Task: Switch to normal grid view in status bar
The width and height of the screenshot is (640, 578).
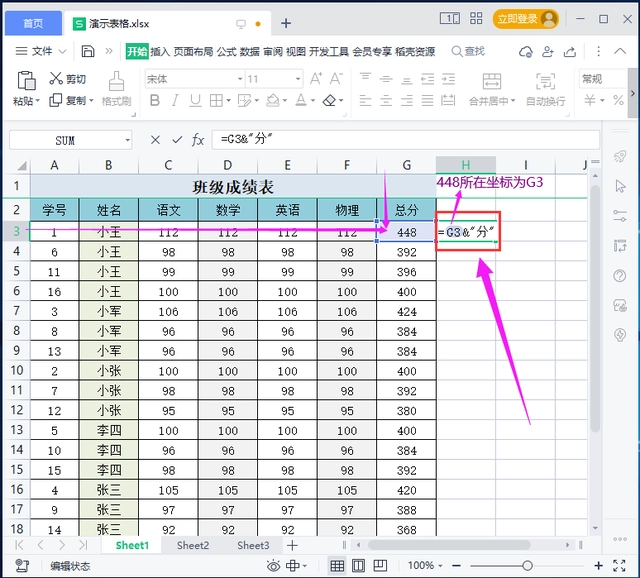Action: [x=337, y=566]
